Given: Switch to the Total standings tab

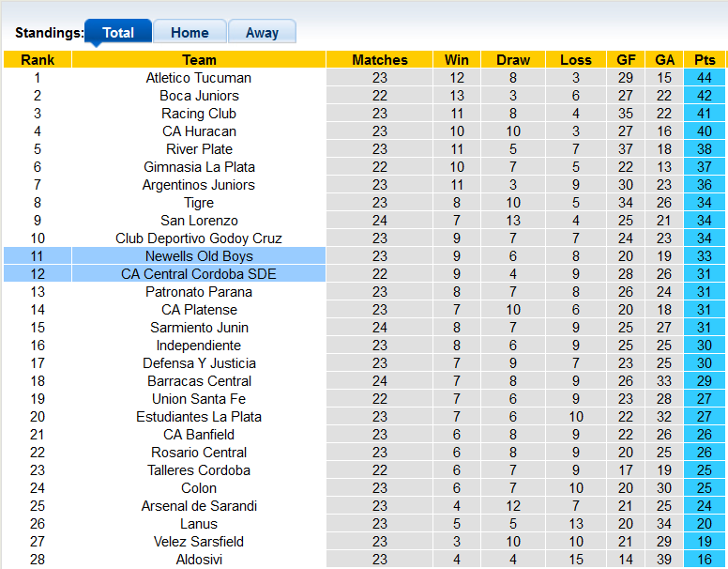Looking at the screenshot, I should pos(118,32).
